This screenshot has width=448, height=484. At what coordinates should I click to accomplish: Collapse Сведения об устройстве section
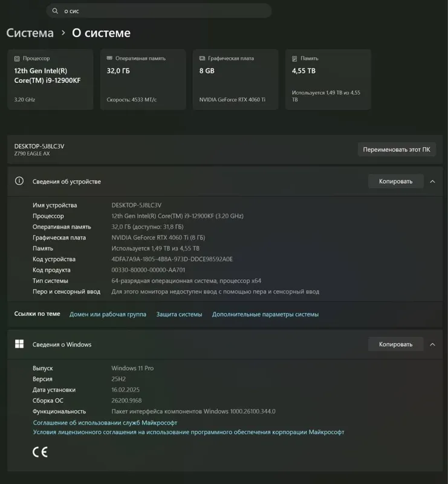432,181
